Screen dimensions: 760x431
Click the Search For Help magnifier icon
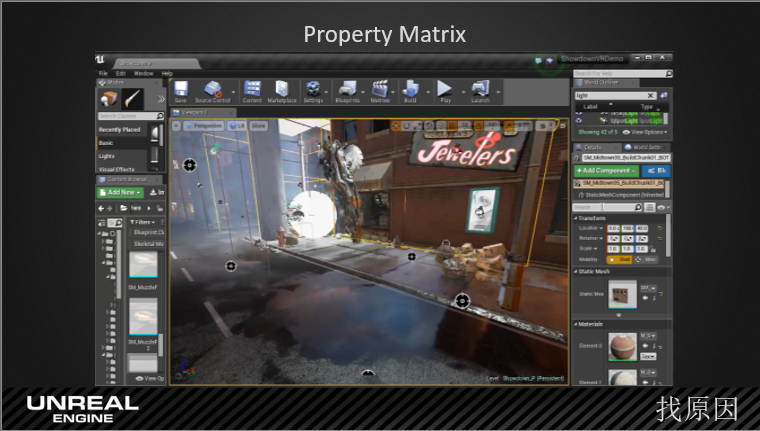click(669, 74)
